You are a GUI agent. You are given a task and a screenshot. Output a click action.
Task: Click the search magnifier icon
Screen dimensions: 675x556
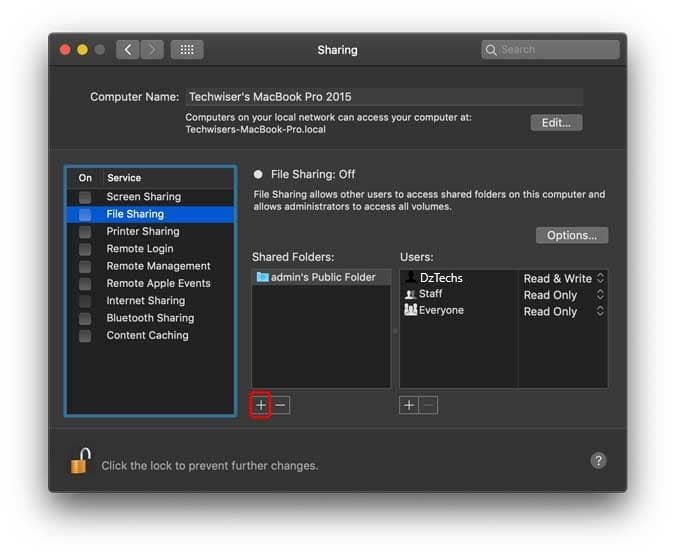point(491,50)
